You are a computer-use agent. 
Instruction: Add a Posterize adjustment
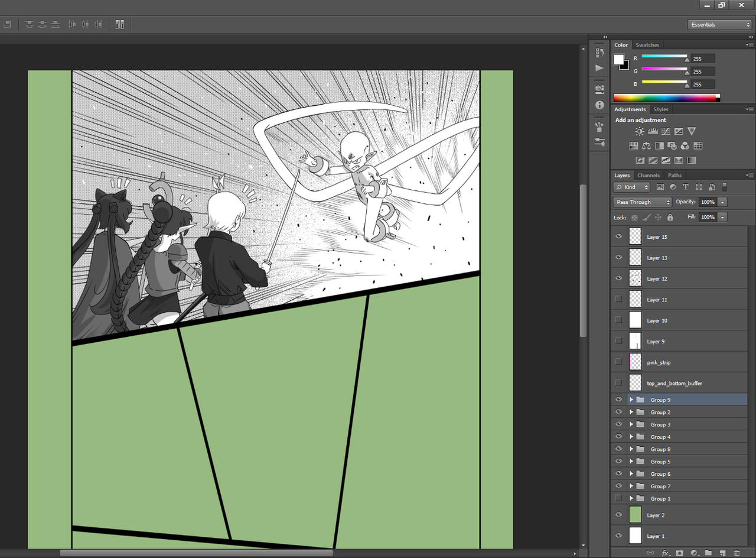click(653, 160)
